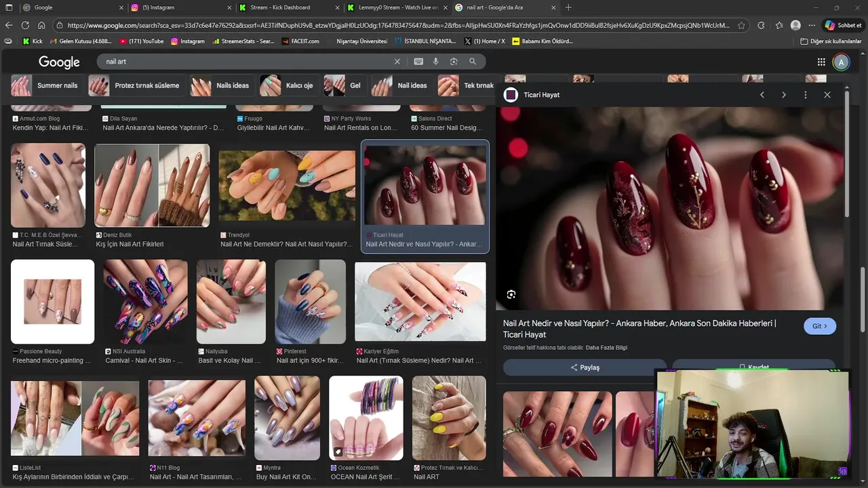Open the browser extensions icon
This screenshot has width=868, height=488.
click(761, 25)
